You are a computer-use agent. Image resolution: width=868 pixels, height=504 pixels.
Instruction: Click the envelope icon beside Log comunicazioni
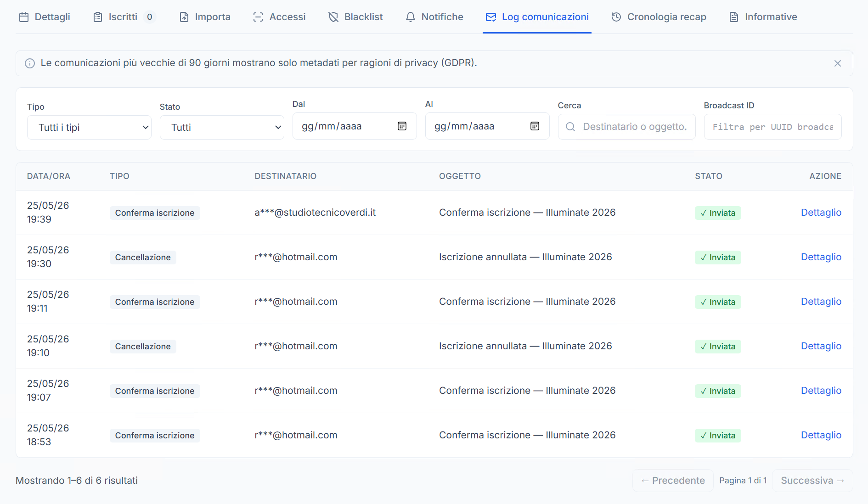click(491, 17)
